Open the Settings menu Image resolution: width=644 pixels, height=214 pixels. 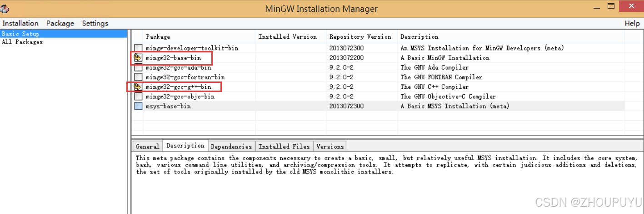[x=95, y=23]
